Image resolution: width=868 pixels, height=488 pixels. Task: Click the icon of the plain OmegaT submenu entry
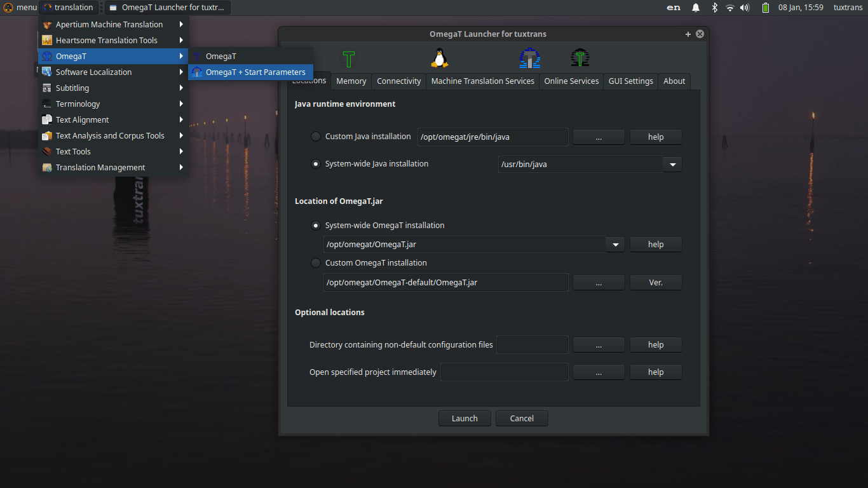tap(197, 57)
